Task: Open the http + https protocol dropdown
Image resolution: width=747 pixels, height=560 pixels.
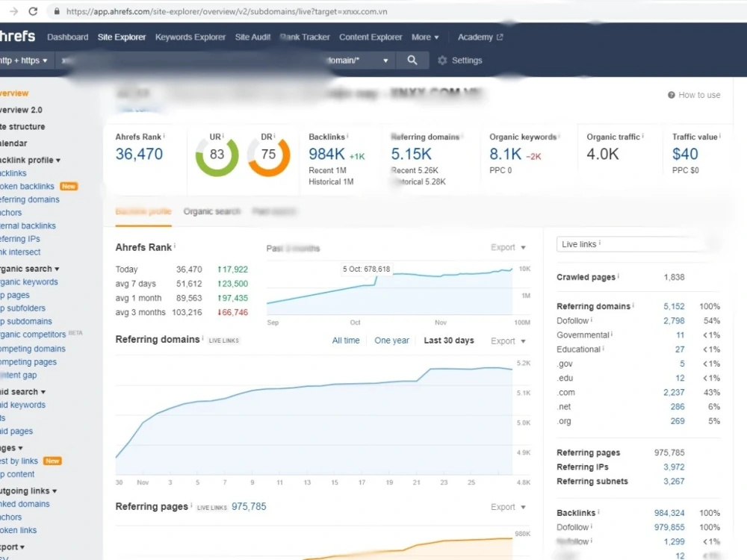Action: tap(24, 60)
